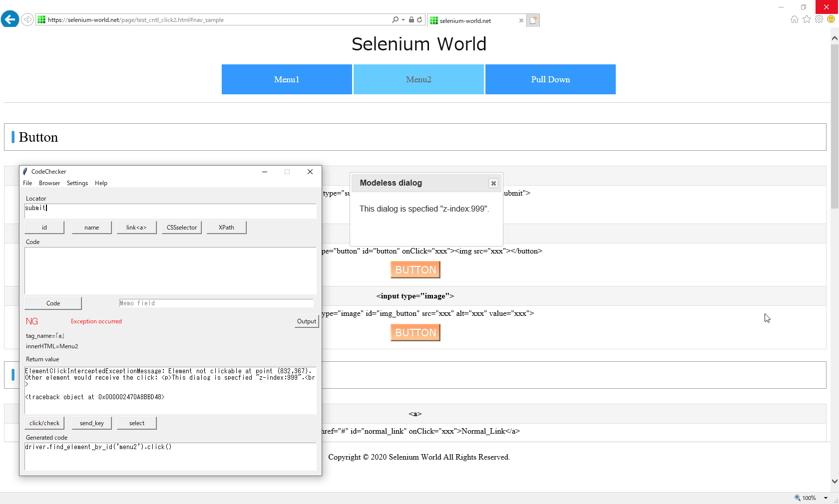Select the XPath locator button
The width and height of the screenshot is (839, 504).
(226, 227)
